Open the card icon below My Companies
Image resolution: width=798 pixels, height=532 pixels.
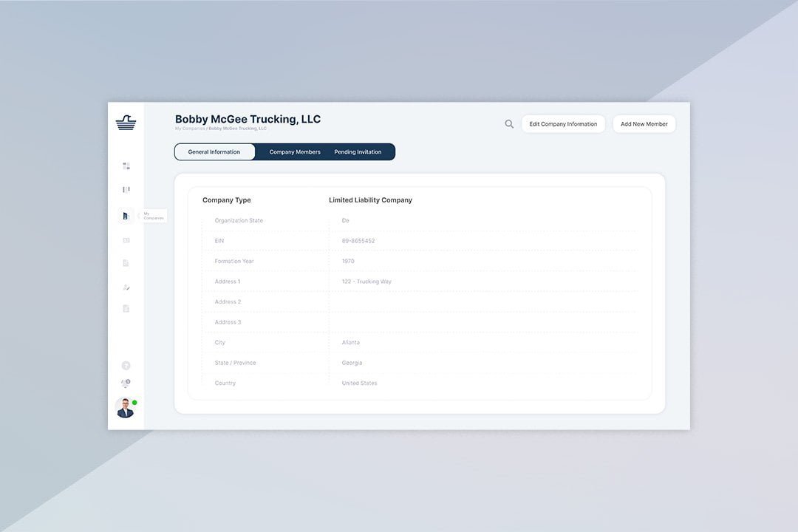(126, 240)
